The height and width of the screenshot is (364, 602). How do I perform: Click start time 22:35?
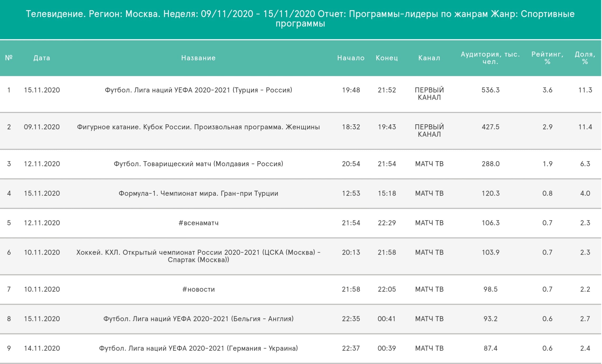pos(351,319)
